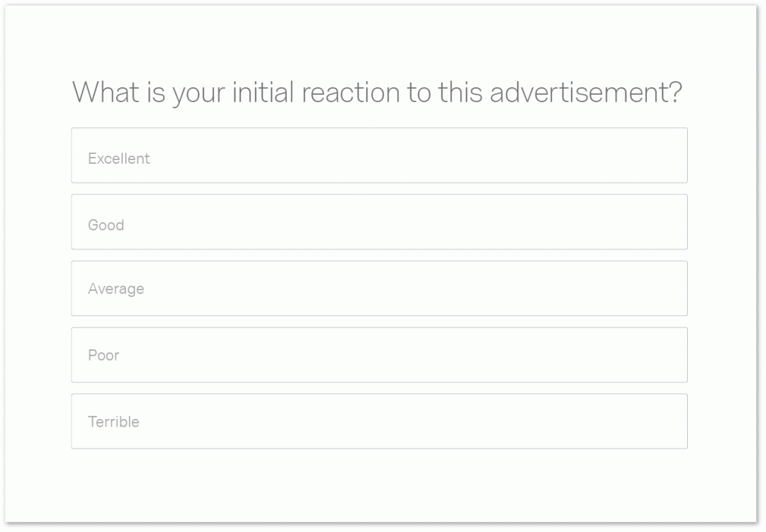Rate the advertisement as Excellent
766x532 pixels.
[x=379, y=155]
